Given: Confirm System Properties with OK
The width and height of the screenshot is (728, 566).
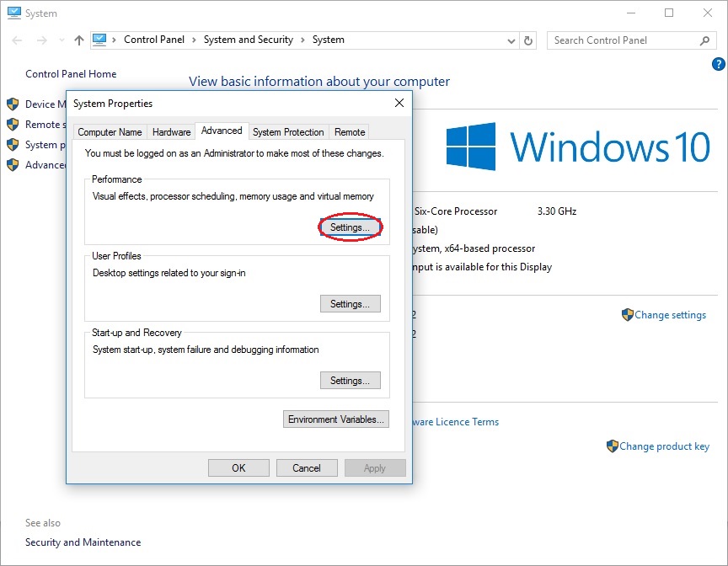Looking at the screenshot, I should pos(238,468).
